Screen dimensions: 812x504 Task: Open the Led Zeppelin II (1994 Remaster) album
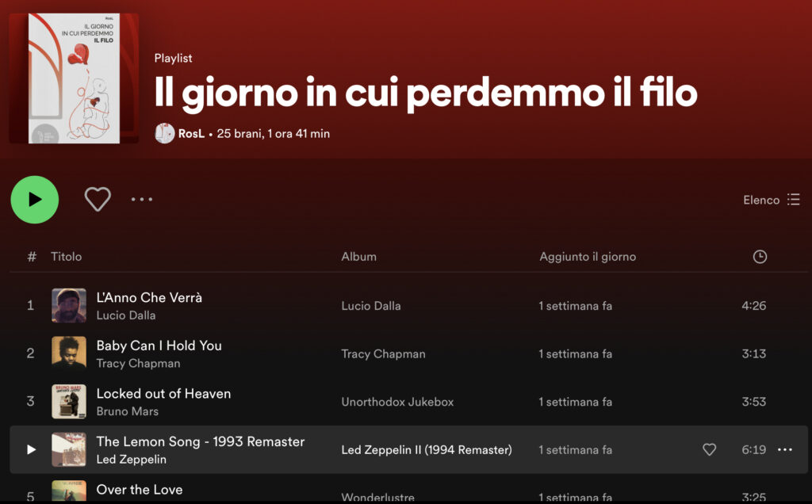(426, 450)
